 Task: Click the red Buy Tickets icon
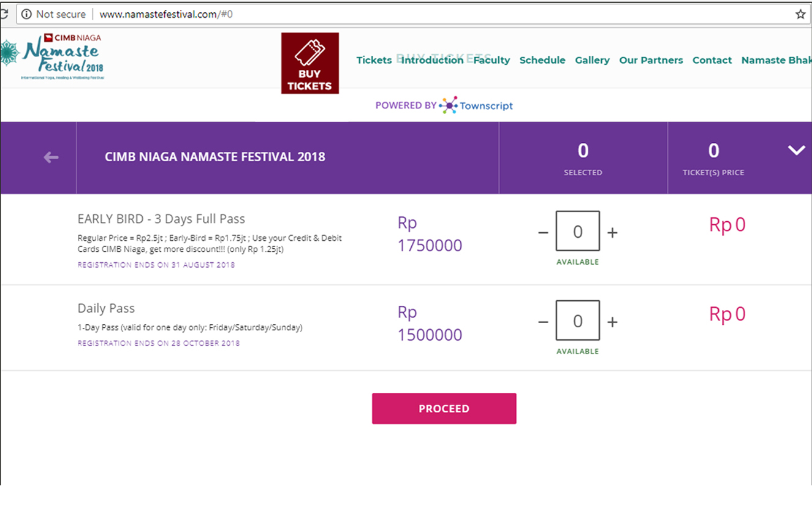pos(309,63)
